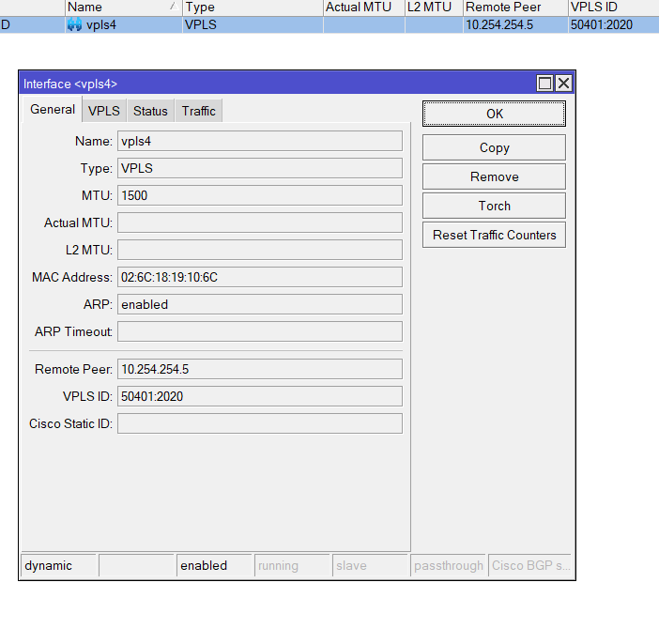The width and height of the screenshot is (659, 644).
Task: Click the VPLS ID field in dialog
Action: (260, 396)
